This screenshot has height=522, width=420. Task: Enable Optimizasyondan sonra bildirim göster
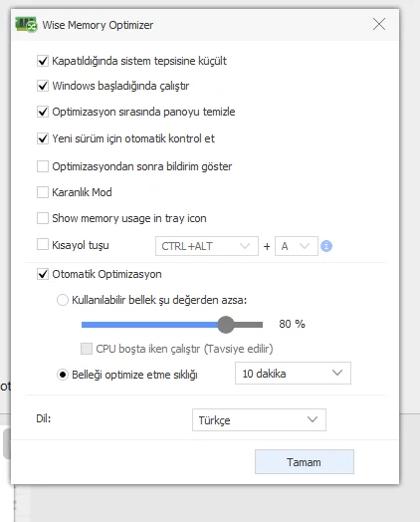coord(43,166)
